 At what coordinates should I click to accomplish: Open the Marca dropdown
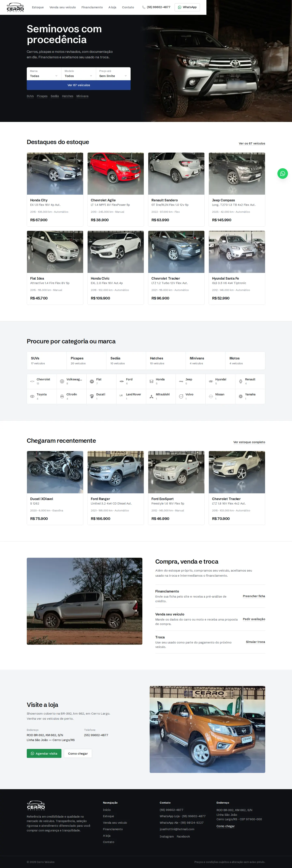[44, 74]
